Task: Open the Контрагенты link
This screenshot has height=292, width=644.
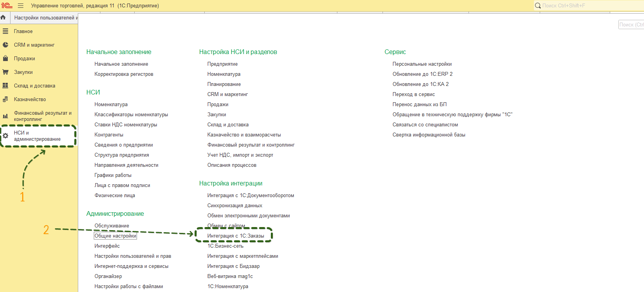Action: point(109,135)
